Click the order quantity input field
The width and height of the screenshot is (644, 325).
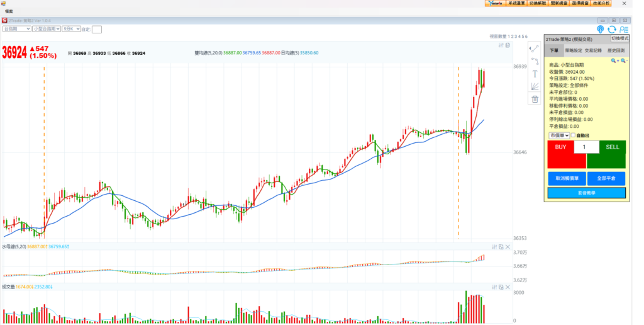click(586, 147)
